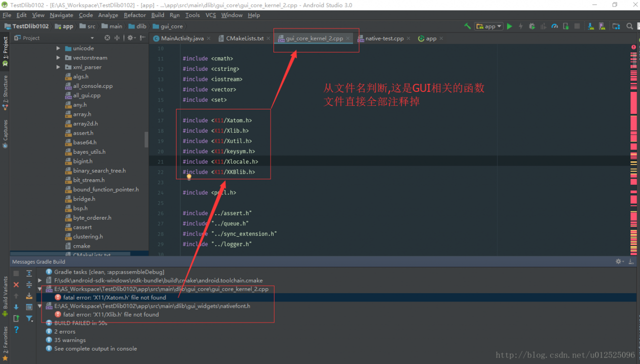
Task: Start debugging with the Debug app bug icon
Action: 531,26
